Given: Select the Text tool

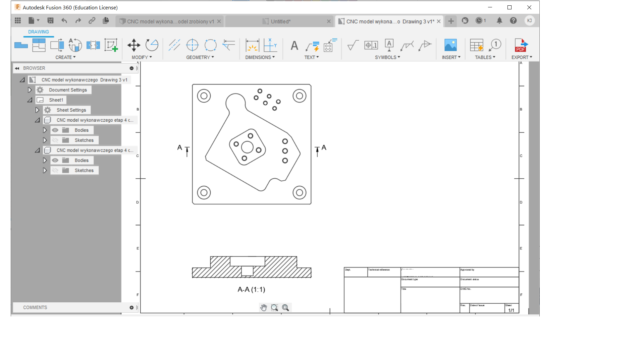Looking at the screenshot, I should tap(294, 45).
